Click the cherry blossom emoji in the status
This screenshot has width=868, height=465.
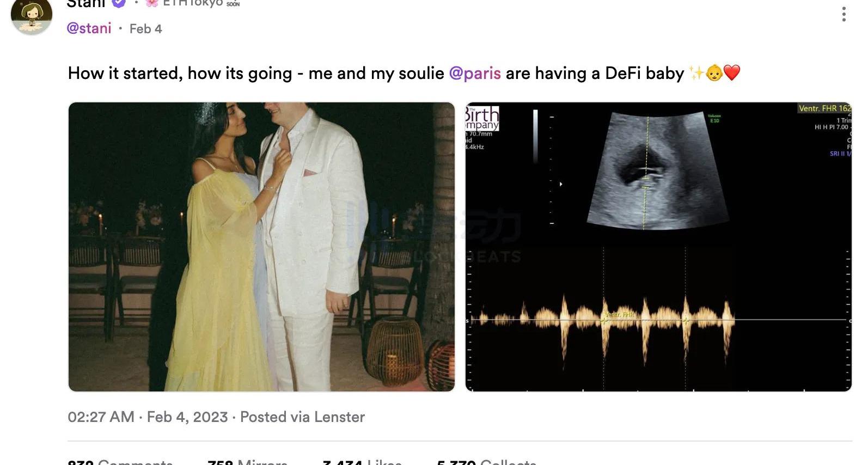tap(152, 3)
